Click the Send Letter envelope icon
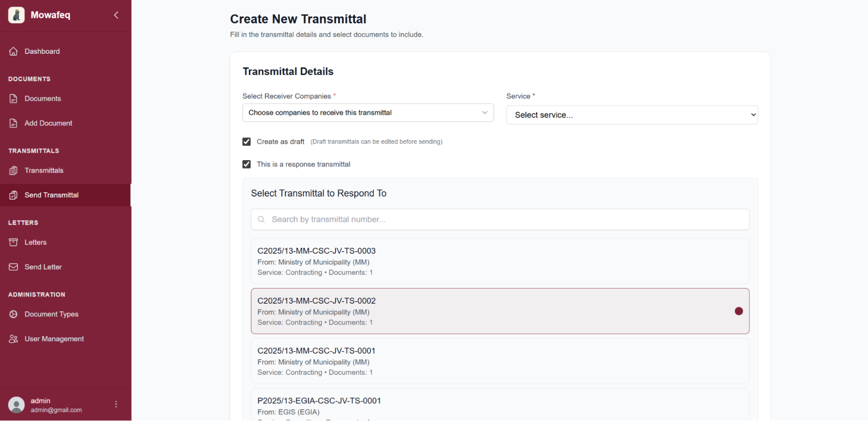 [13, 267]
